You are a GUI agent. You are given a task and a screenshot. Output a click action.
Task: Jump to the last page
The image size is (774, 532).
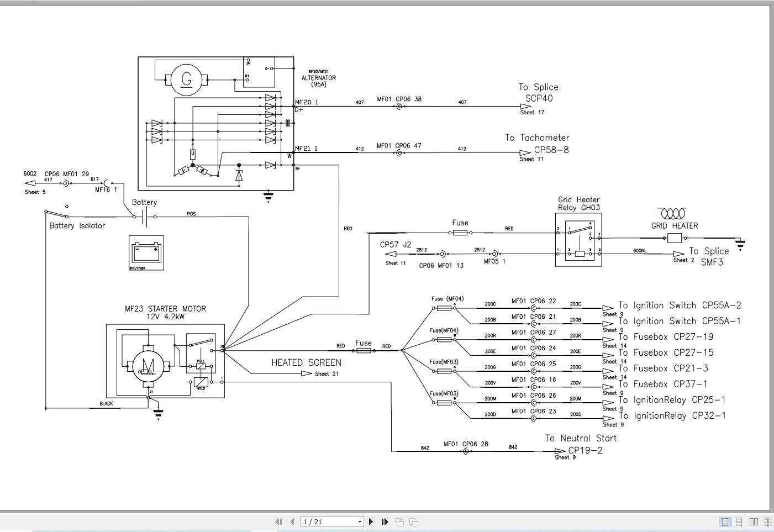pyautogui.click(x=385, y=522)
